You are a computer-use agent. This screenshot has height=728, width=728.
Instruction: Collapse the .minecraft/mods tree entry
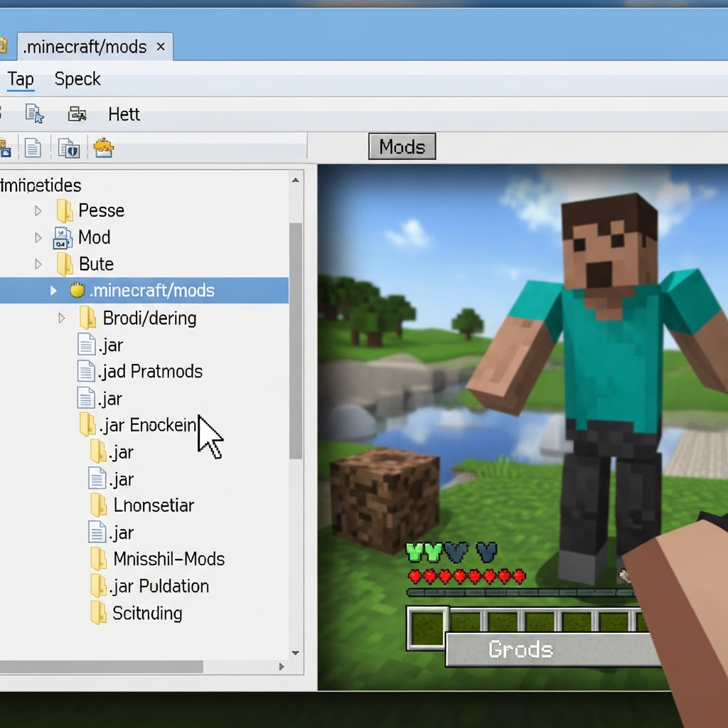coord(53,290)
